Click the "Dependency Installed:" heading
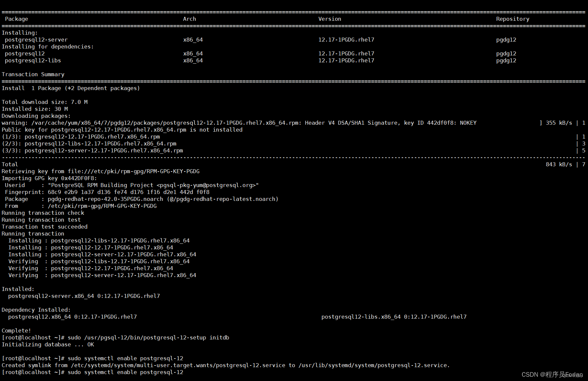 click(x=36, y=310)
